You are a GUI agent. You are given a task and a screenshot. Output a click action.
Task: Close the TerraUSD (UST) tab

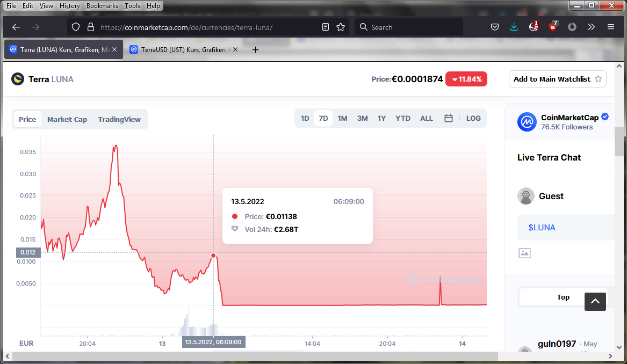point(235,49)
